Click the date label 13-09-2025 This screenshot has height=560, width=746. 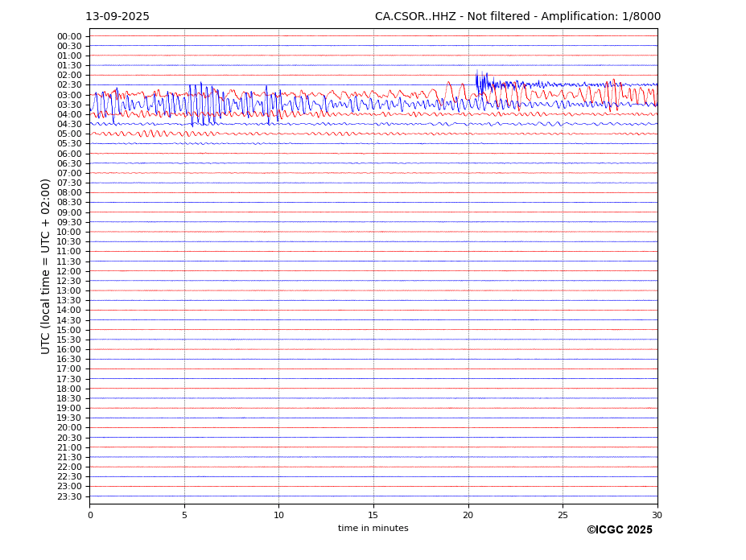[x=117, y=17]
